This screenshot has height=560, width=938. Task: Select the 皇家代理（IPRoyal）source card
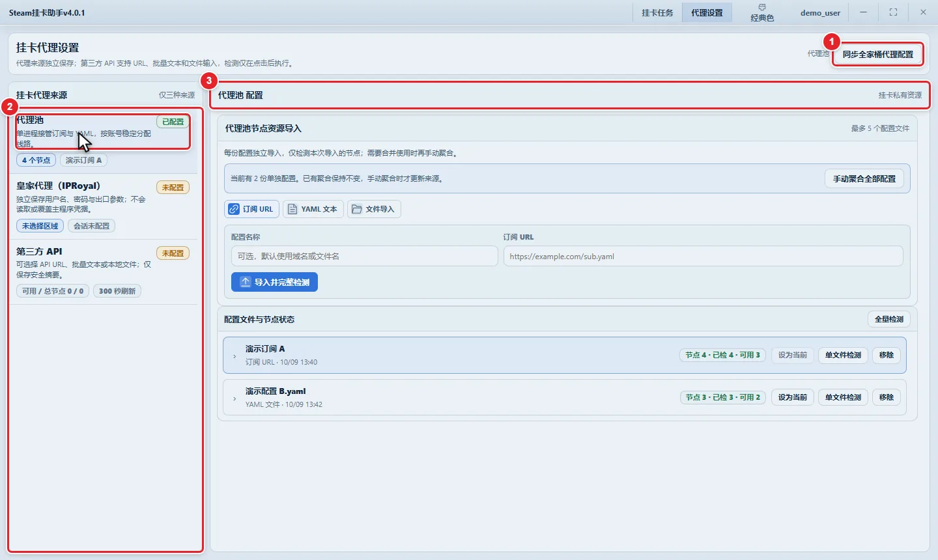click(103, 206)
